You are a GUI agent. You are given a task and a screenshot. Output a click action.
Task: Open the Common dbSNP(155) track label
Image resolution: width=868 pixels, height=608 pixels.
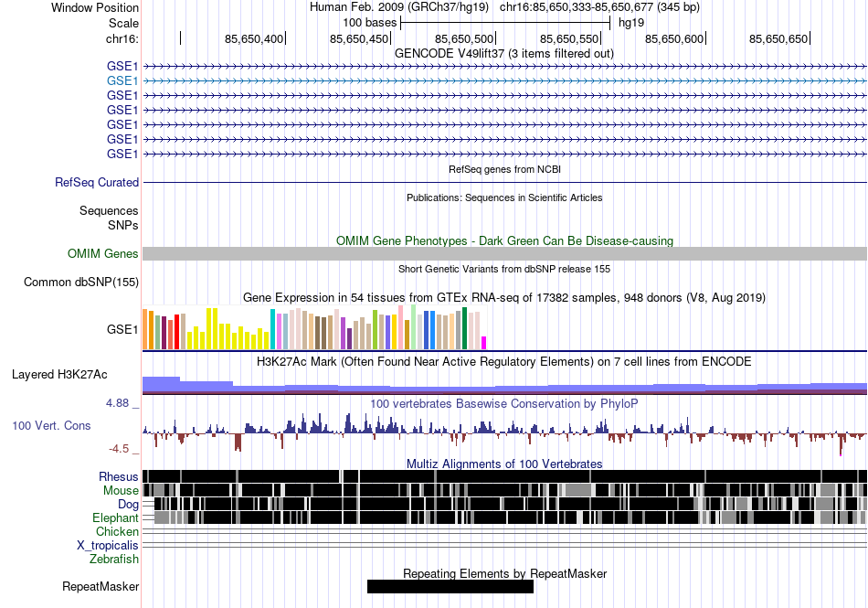click(x=81, y=282)
